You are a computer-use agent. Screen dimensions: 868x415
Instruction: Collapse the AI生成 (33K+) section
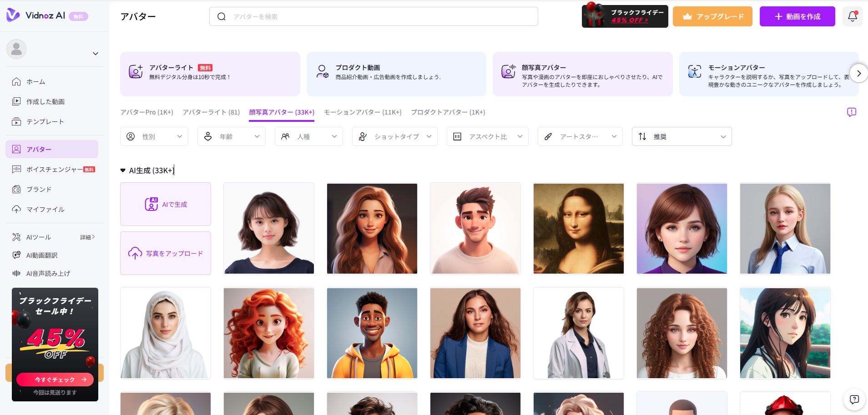click(123, 170)
